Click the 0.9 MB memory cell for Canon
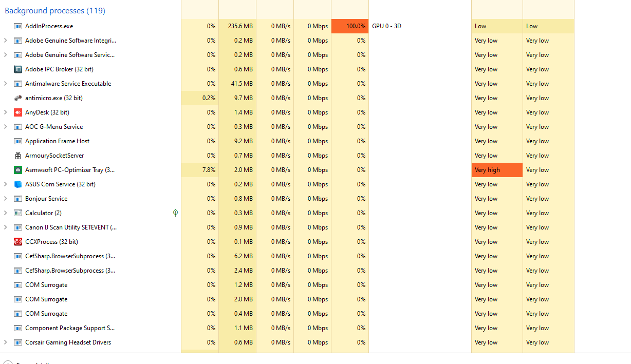The height and width of the screenshot is (364, 631). click(237, 227)
